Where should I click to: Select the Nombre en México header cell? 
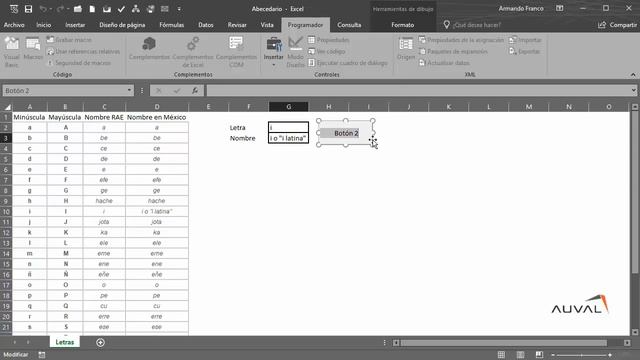tap(157, 117)
